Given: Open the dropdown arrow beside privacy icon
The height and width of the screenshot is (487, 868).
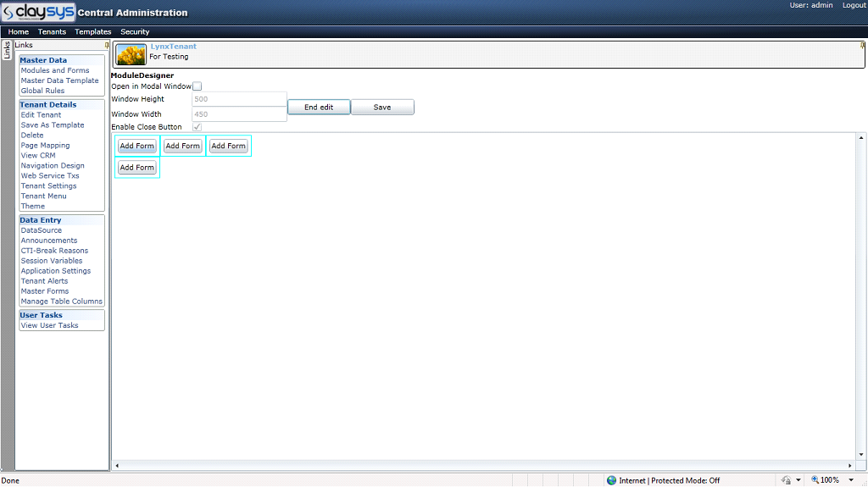Looking at the screenshot, I should (798, 480).
